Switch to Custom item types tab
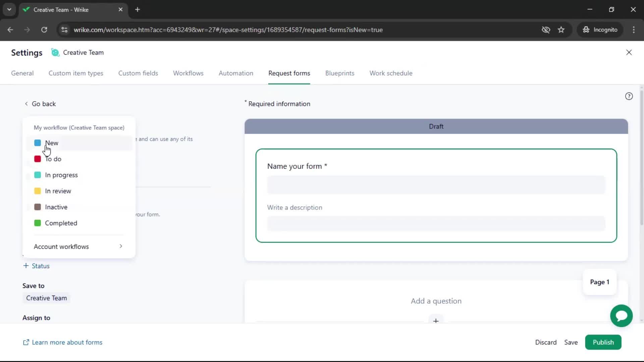This screenshot has height=362, width=644. click(x=76, y=73)
